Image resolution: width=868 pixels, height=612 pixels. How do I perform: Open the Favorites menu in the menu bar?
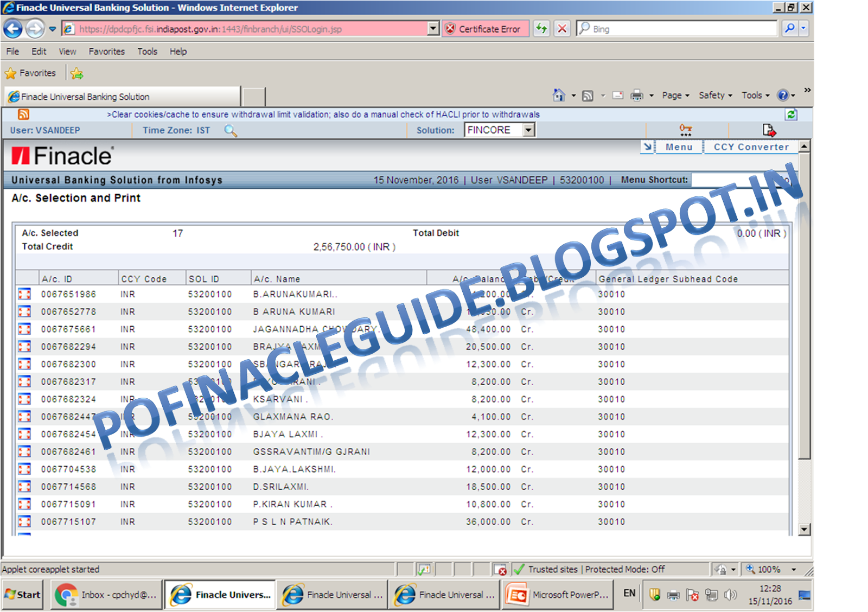point(106,51)
